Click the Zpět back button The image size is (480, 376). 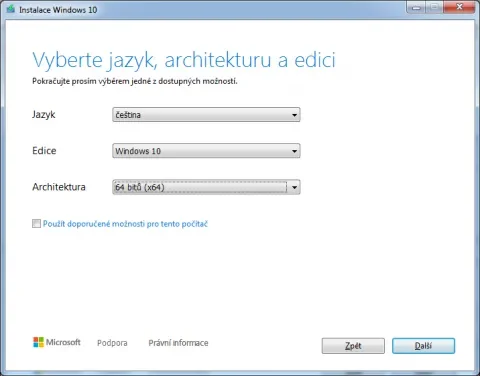point(353,346)
